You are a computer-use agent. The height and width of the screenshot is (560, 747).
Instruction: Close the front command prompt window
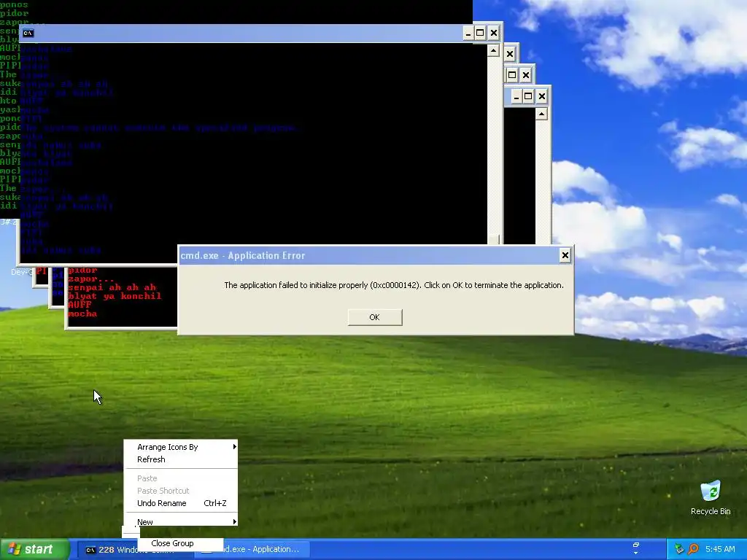click(494, 34)
